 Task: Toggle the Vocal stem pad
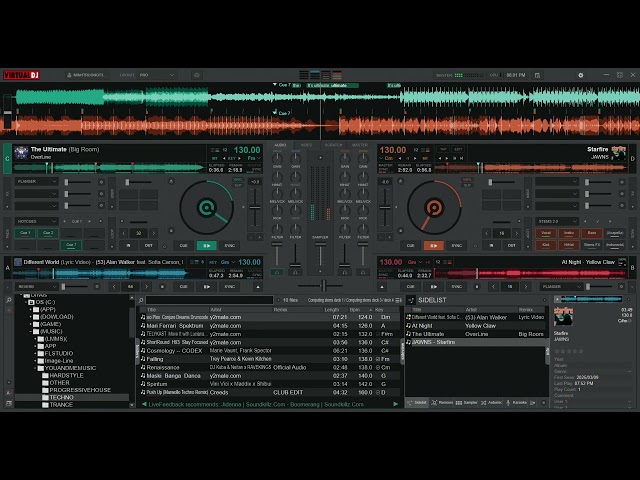coord(546,233)
